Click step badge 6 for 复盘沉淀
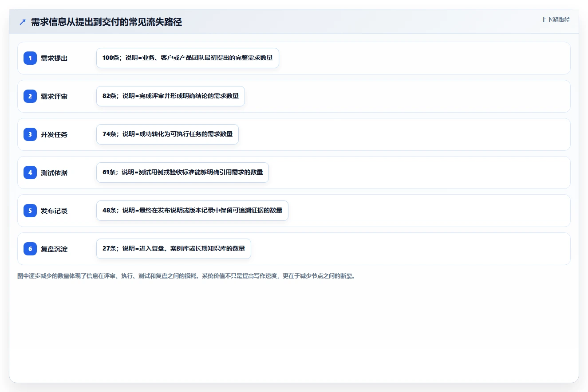The image size is (588, 392). [x=30, y=249]
